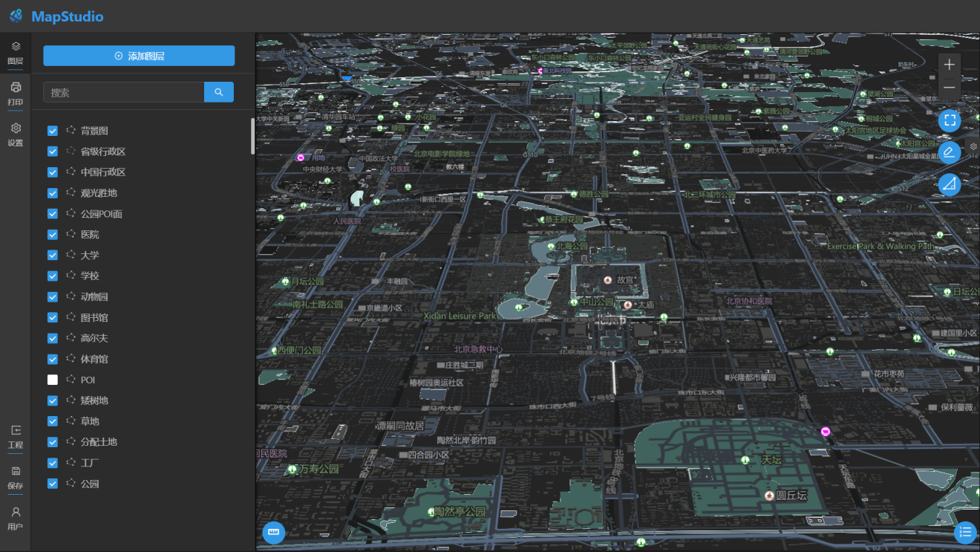Screen dimensions: 980x552
Task: Click the 天坛 park marker on the map
Action: 745,460
